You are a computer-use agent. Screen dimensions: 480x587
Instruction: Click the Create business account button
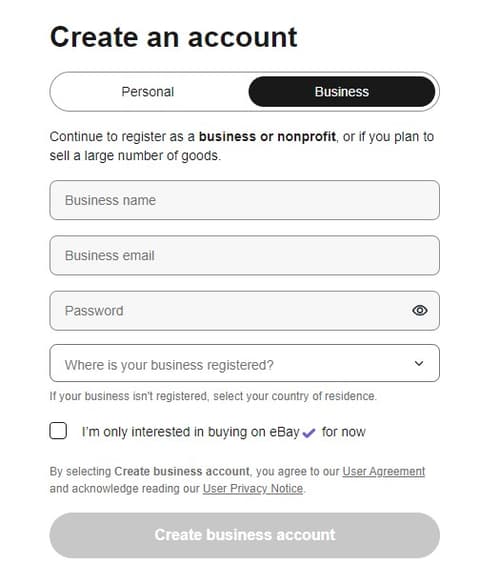244,535
